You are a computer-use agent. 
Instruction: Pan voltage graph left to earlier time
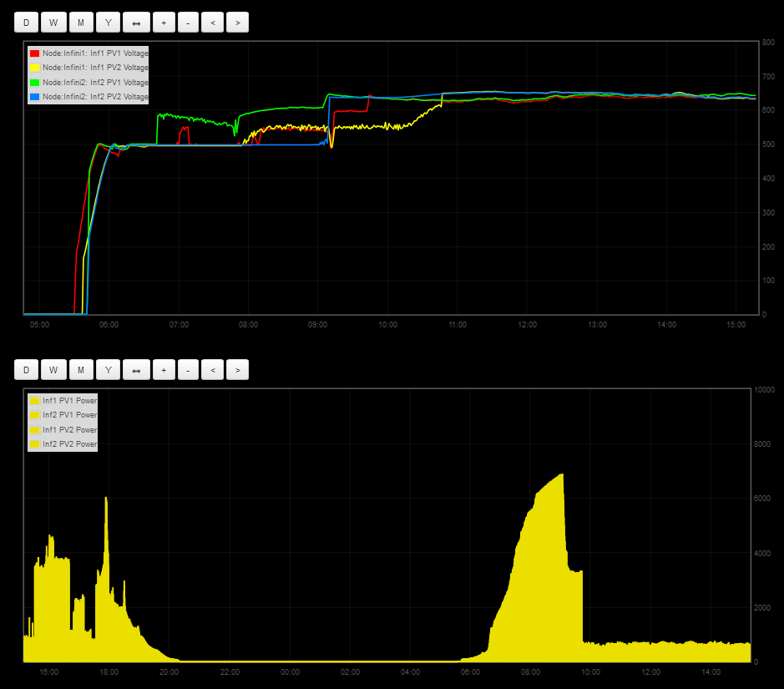pyautogui.click(x=213, y=23)
